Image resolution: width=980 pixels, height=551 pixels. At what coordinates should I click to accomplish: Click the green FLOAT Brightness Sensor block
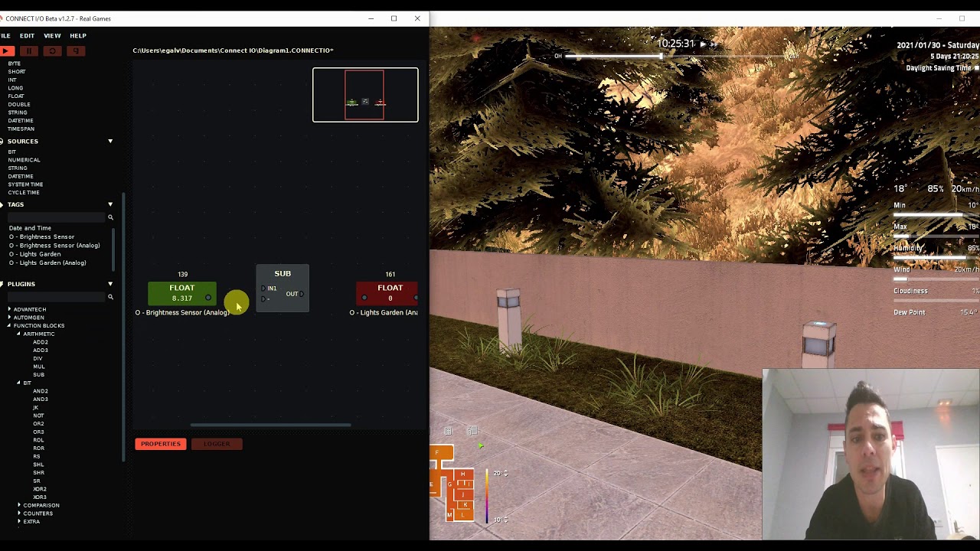tap(182, 293)
